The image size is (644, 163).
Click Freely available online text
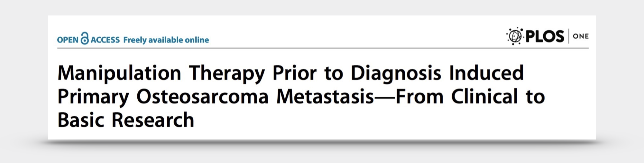click(x=166, y=40)
